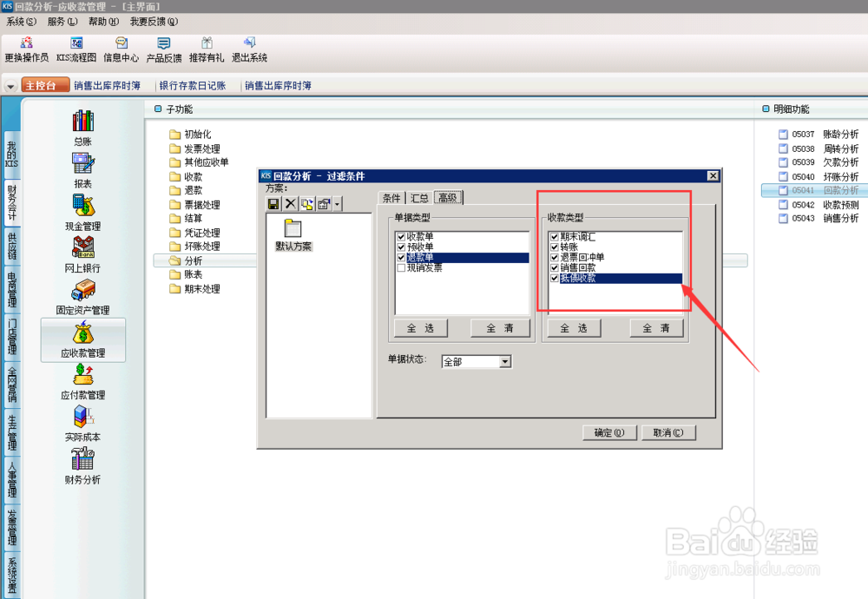Viewport: 868px width, 599px height.
Task: Open the 推荐有礼 gift icon
Action: coord(207,49)
